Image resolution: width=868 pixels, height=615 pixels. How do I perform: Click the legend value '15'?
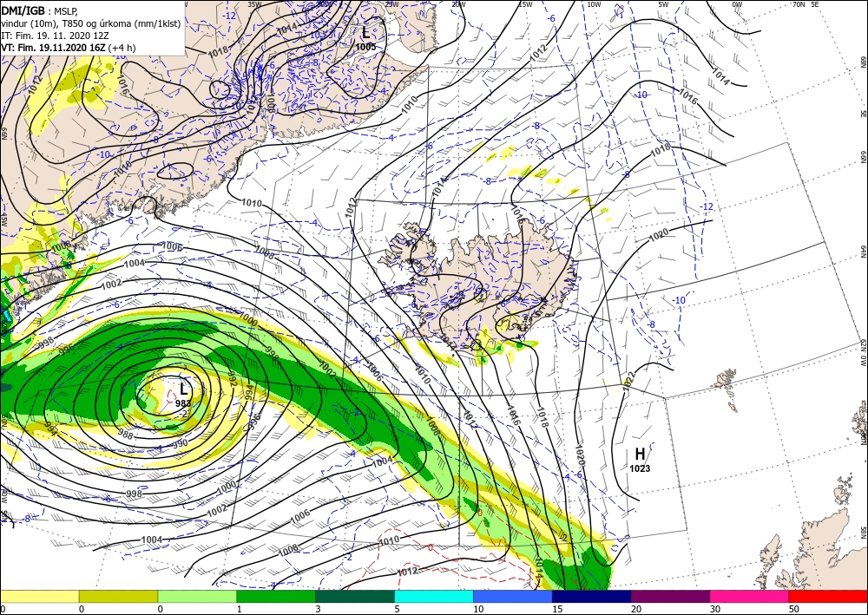(557, 609)
